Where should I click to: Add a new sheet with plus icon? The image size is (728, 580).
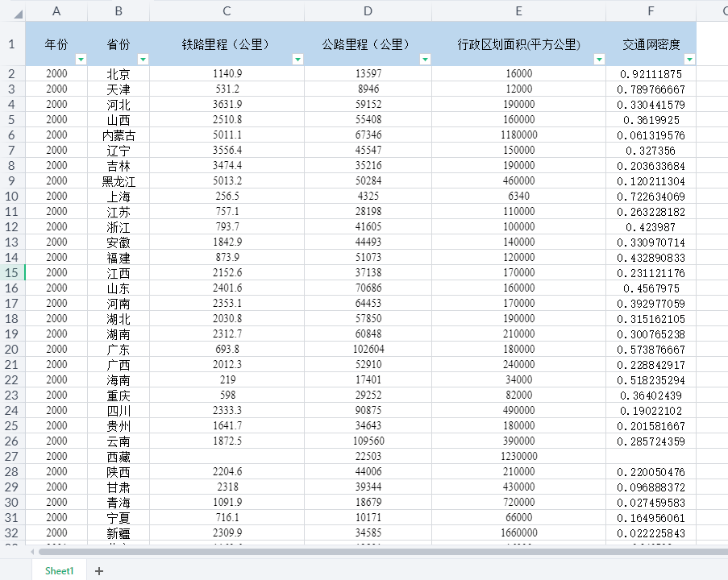(99, 570)
